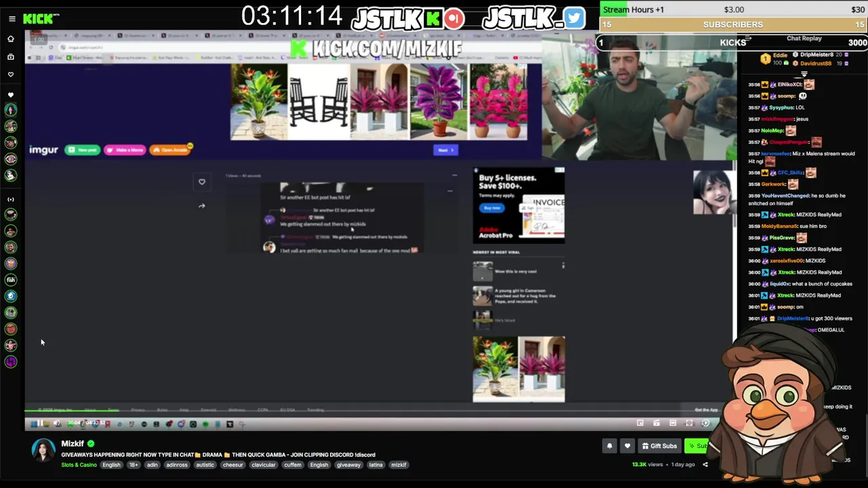Pause the video playback

click(40, 424)
